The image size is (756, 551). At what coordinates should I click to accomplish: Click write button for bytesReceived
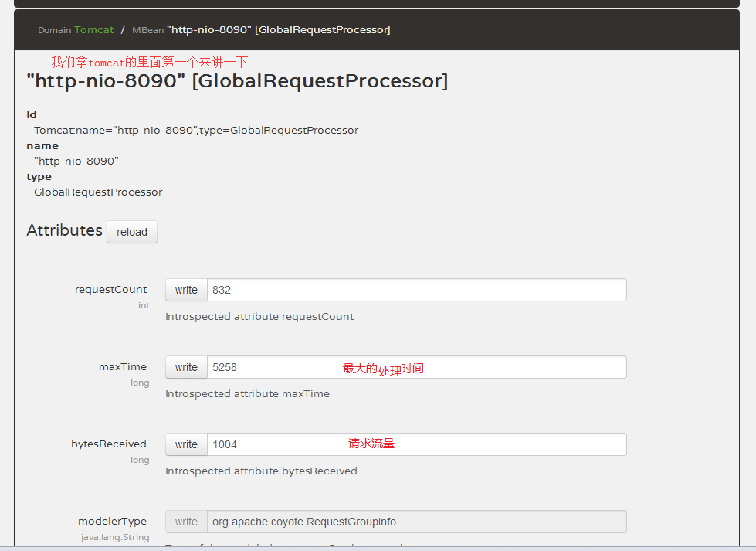186,444
